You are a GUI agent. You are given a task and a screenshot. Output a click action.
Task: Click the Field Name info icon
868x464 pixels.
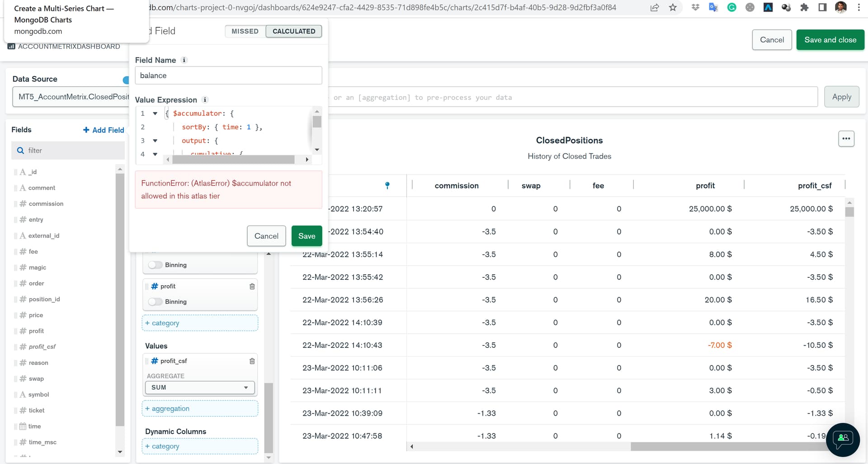pos(184,60)
